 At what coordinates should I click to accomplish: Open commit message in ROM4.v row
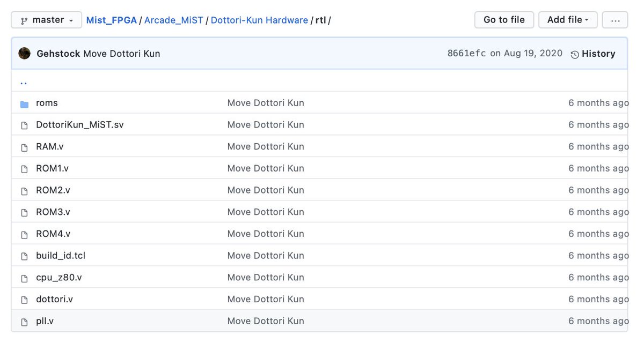(266, 234)
